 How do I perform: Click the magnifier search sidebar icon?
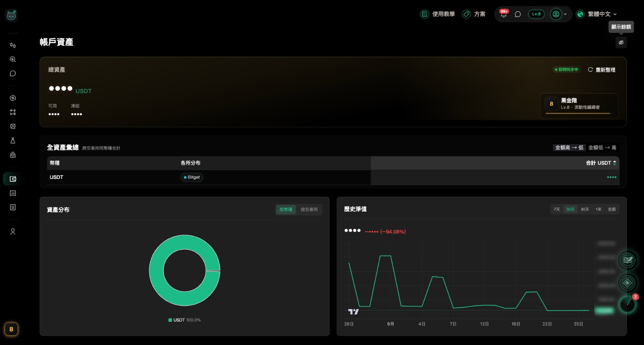[13, 59]
